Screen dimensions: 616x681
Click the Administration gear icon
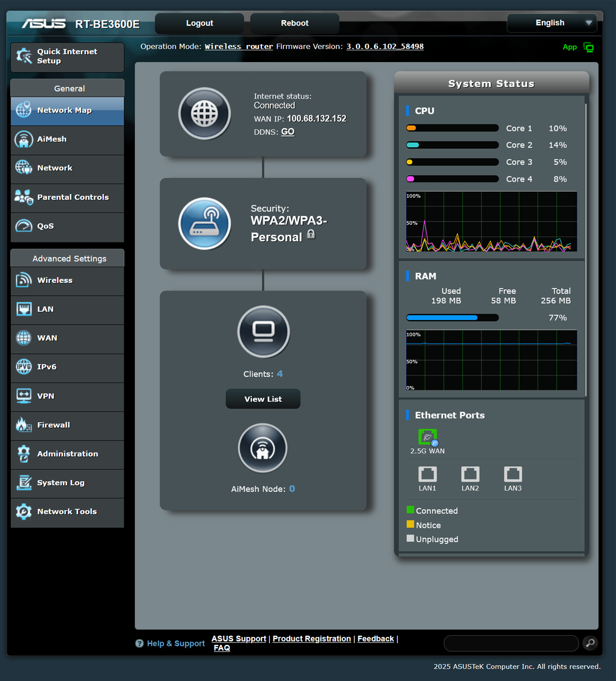click(24, 453)
